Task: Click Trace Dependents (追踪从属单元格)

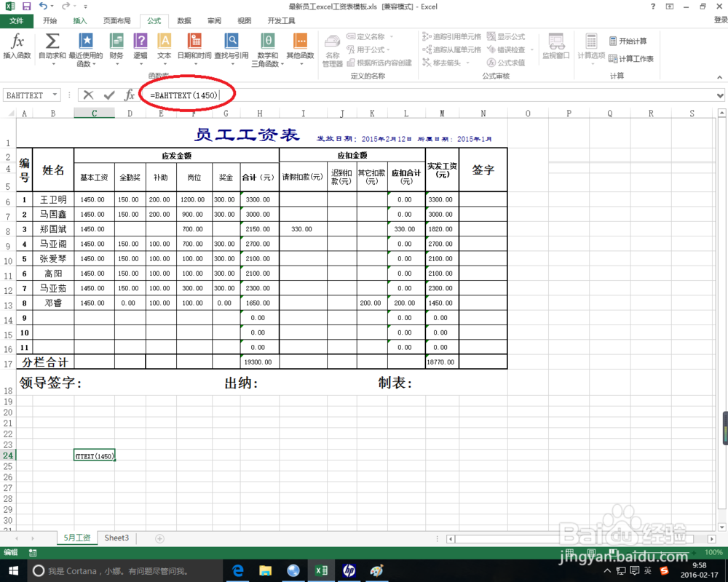Action: coord(452,49)
